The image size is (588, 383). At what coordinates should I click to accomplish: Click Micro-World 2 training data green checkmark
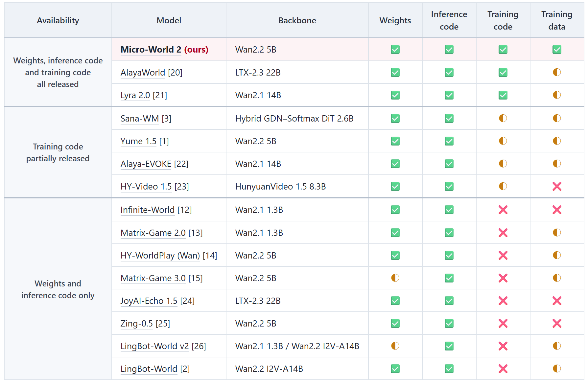557,50
